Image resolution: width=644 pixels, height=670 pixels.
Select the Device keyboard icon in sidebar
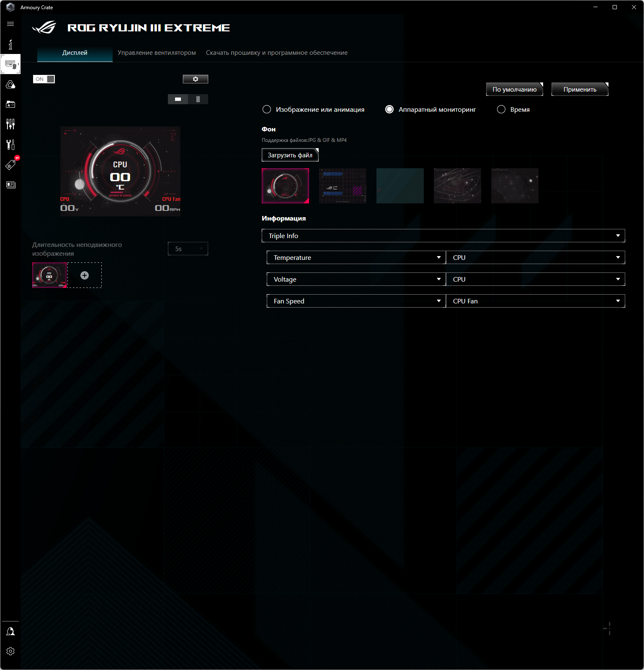pyautogui.click(x=10, y=64)
